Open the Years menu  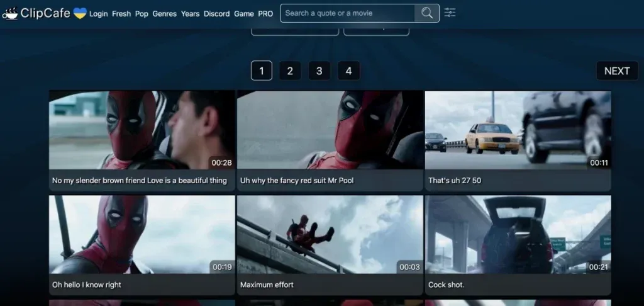[x=190, y=14]
